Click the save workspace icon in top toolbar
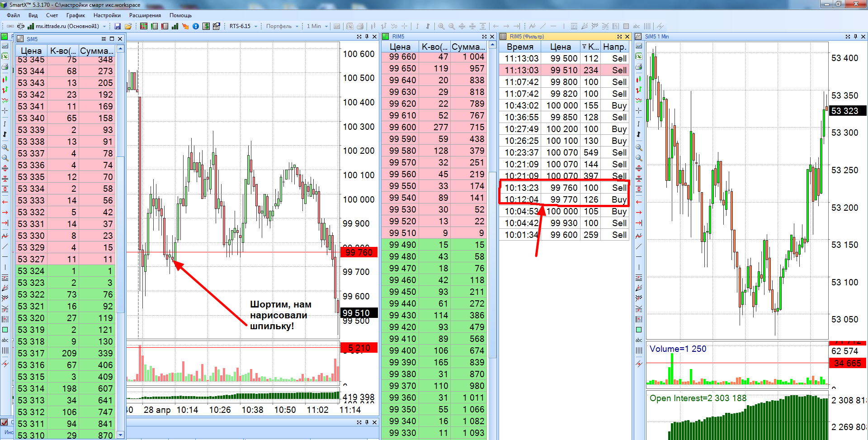 coord(118,26)
